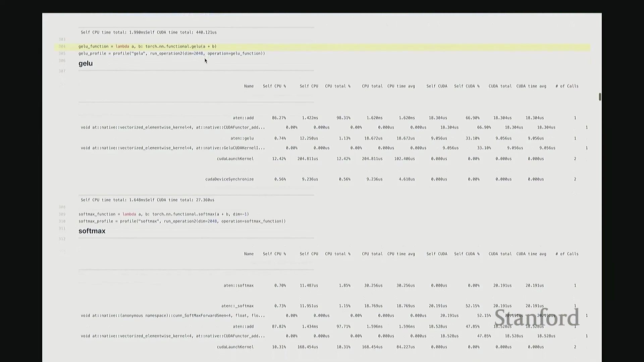Select the highlighted gelu_function lambda line
Screen dimensions: 644x362
point(148,47)
